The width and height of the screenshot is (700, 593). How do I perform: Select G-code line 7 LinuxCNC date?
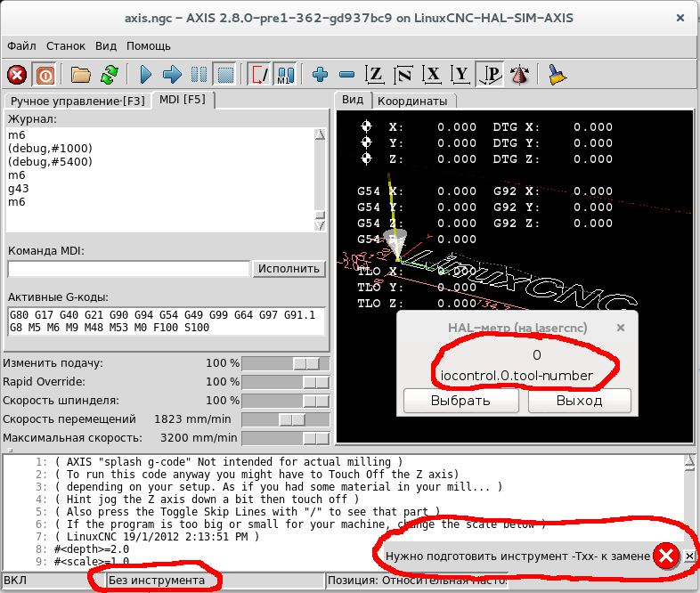157,536
